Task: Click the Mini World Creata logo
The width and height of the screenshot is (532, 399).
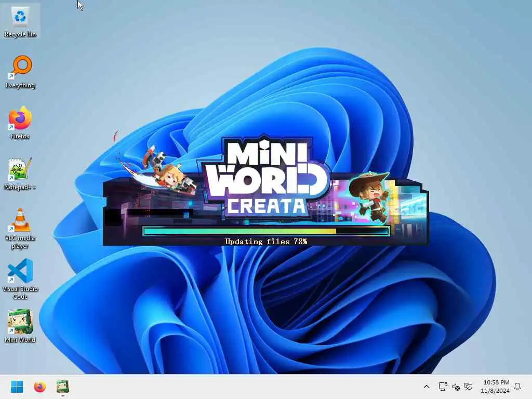Action: (x=267, y=177)
